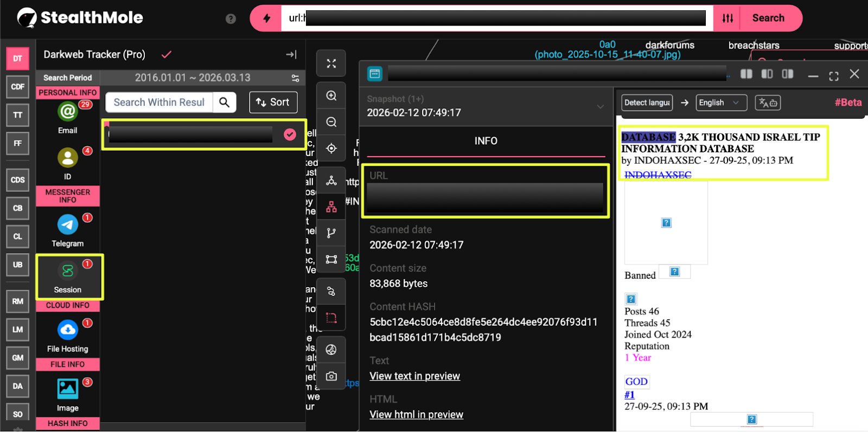Open the Telegram messenger category
This screenshot has height=432, width=868.
point(67,225)
